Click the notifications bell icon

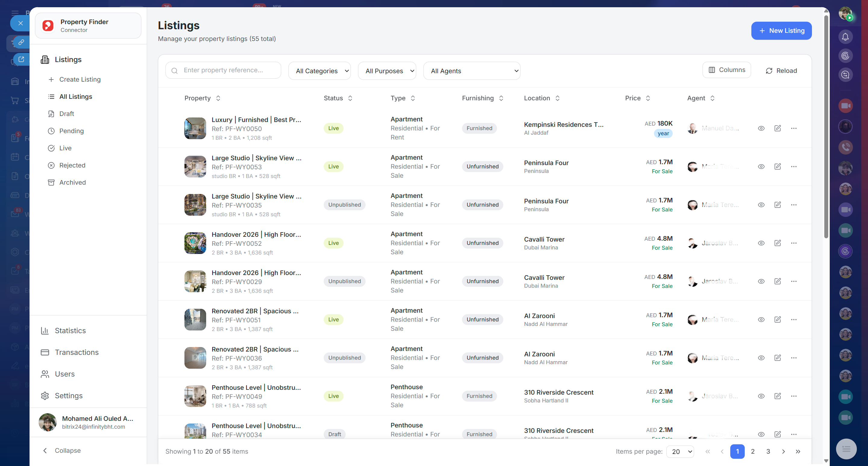coord(845,37)
